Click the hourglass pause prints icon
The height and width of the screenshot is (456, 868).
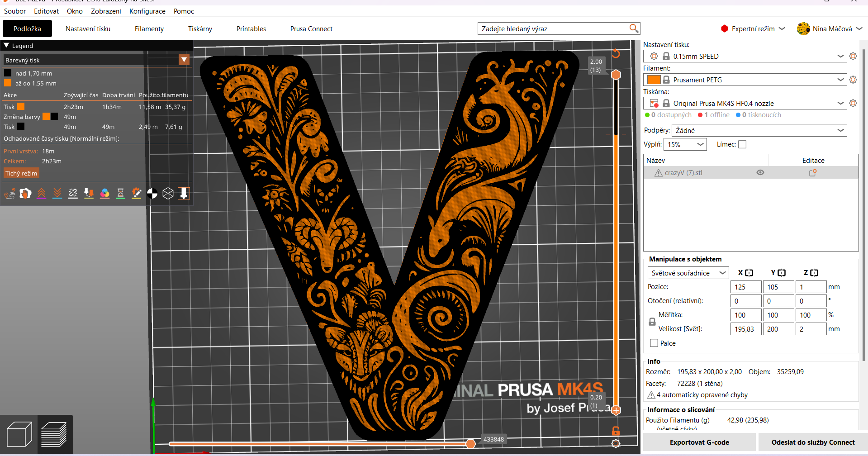tap(120, 194)
